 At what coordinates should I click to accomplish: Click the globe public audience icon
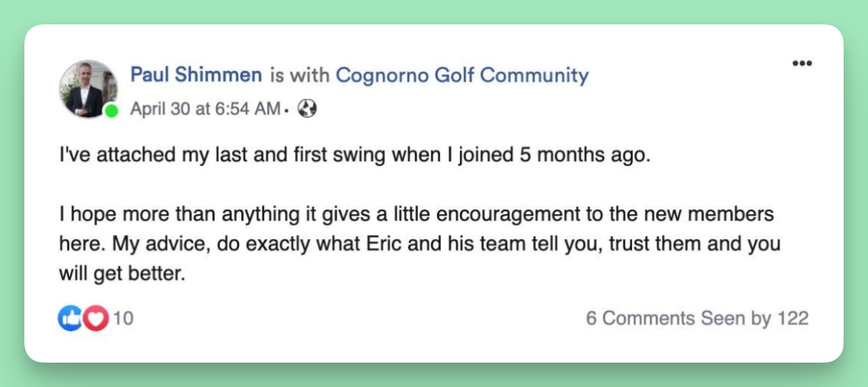pyautogui.click(x=307, y=109)
